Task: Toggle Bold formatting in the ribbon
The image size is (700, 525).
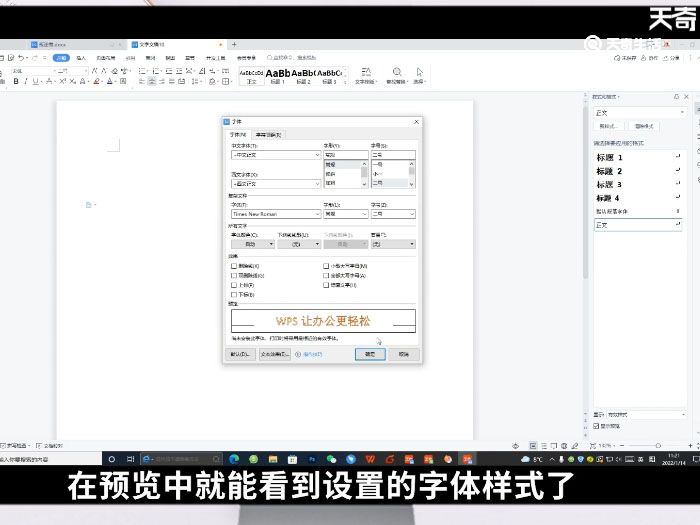Action: click(x=16, y=81)
